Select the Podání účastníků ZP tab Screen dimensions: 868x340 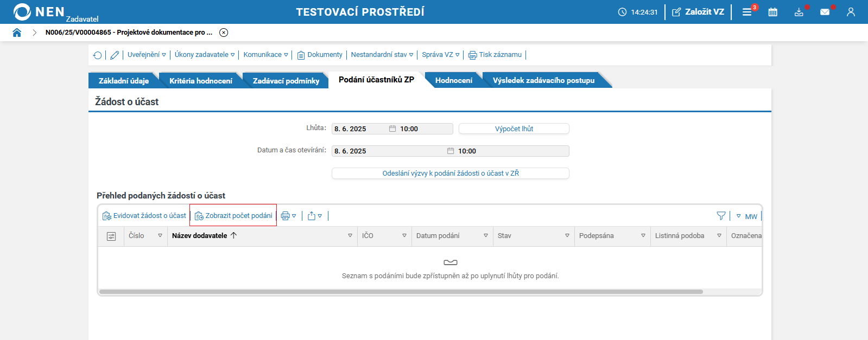(x=376, y=80)
